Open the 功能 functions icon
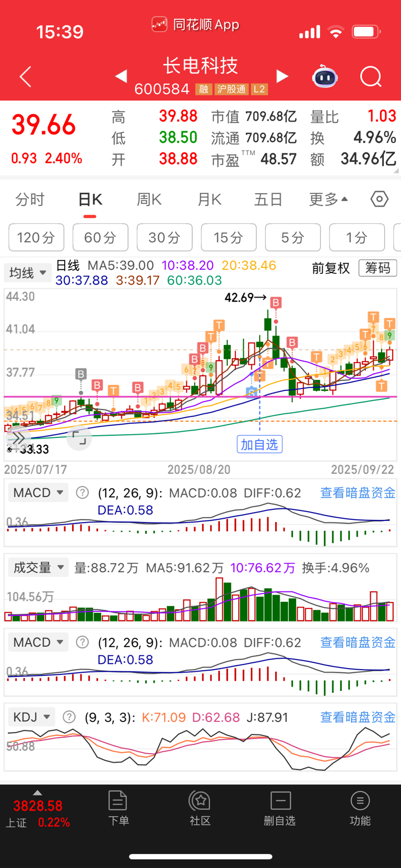 tap(360, 808)
